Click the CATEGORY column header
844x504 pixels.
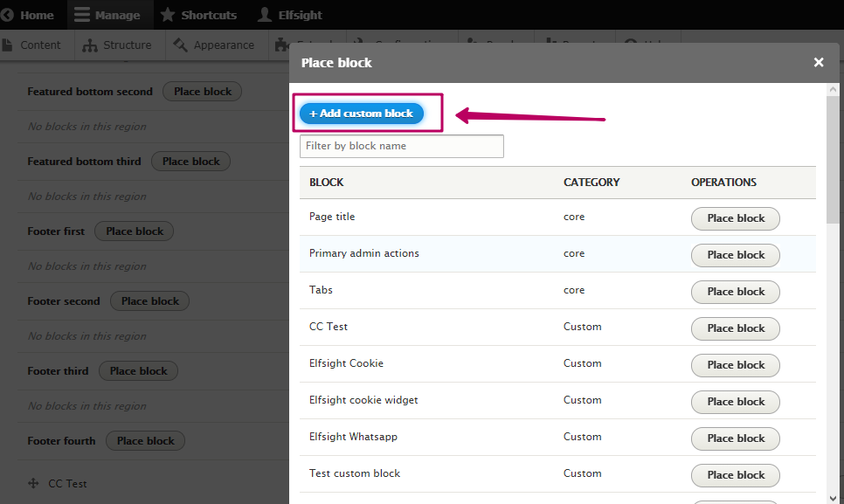pyautogui.click(x=591, y=183)
